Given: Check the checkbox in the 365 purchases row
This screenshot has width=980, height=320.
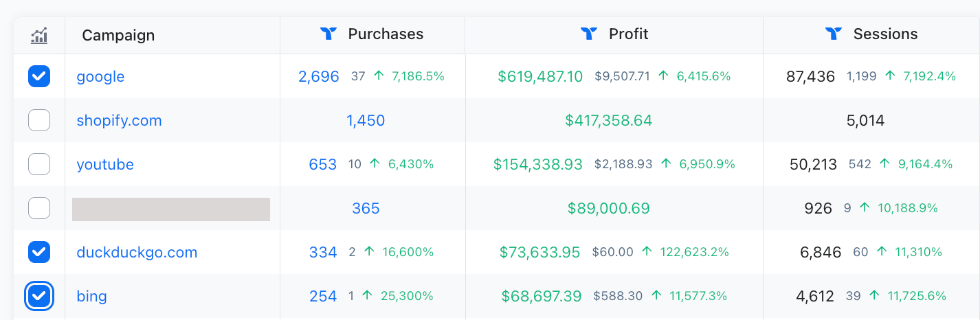Looking at the screenshot, I should 39,208.
